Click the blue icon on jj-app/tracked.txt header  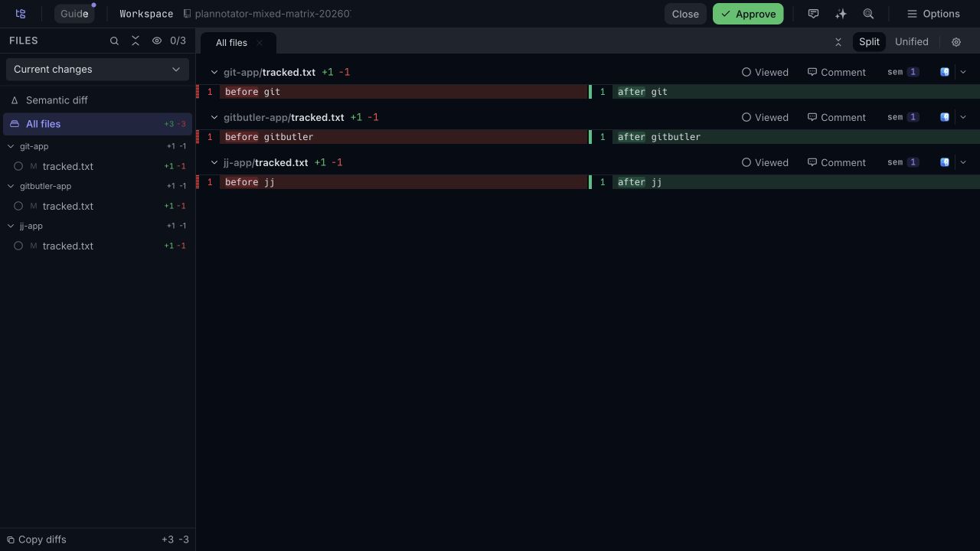(x=945, y=162)
